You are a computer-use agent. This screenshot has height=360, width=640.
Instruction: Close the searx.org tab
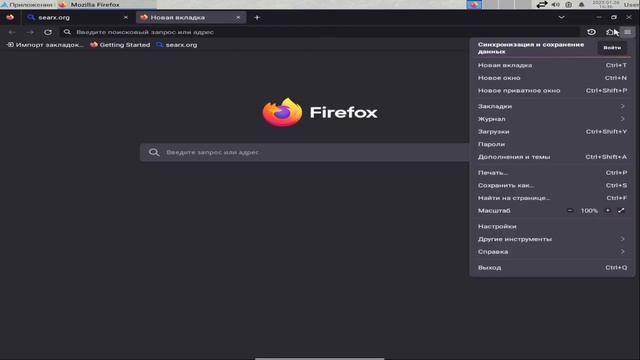click(126, 18)
